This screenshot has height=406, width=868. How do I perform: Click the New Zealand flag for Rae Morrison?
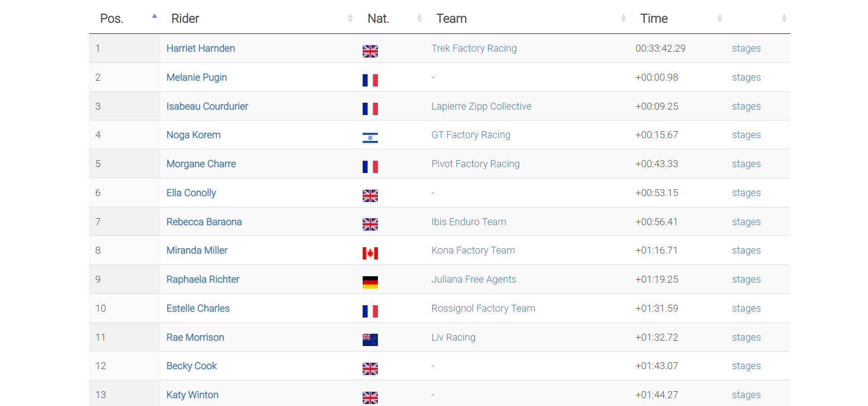(370, 340)
